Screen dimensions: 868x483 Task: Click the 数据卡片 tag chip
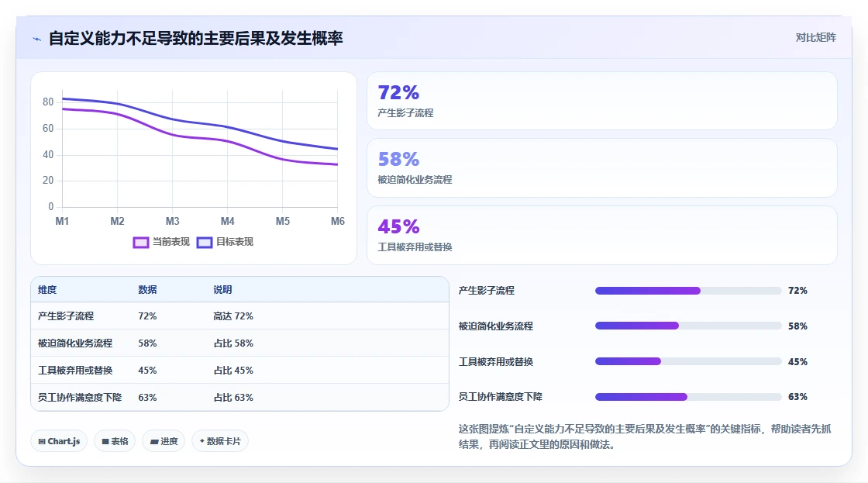click(220, 441)
